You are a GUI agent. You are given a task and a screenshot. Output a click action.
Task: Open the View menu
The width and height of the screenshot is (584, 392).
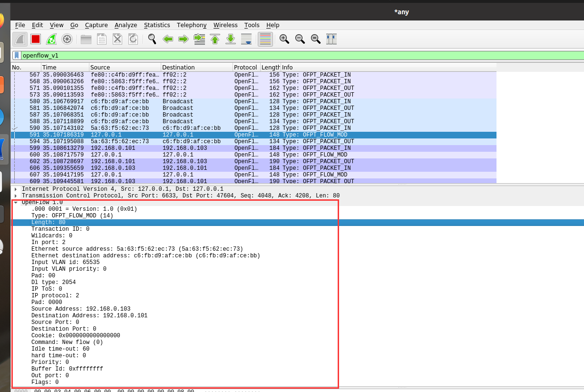[x=57, y=25]
